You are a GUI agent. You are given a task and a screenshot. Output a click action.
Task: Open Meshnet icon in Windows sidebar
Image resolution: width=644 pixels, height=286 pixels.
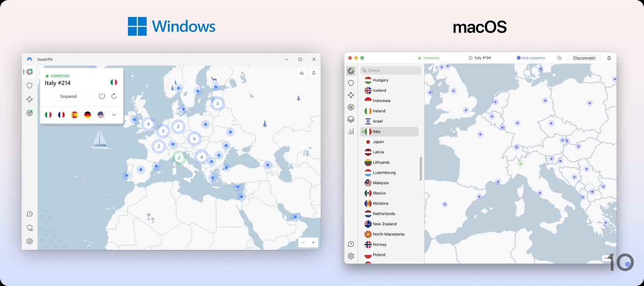29,99
